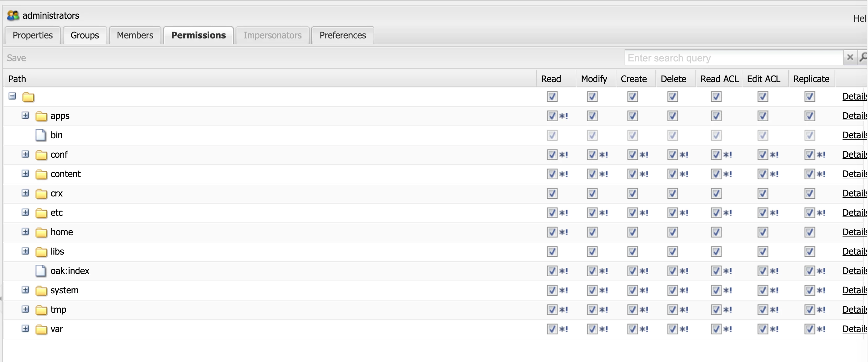This screenshot has height=362, width=868.
Task: Switch to the Members tab
Action: point(135,35)
